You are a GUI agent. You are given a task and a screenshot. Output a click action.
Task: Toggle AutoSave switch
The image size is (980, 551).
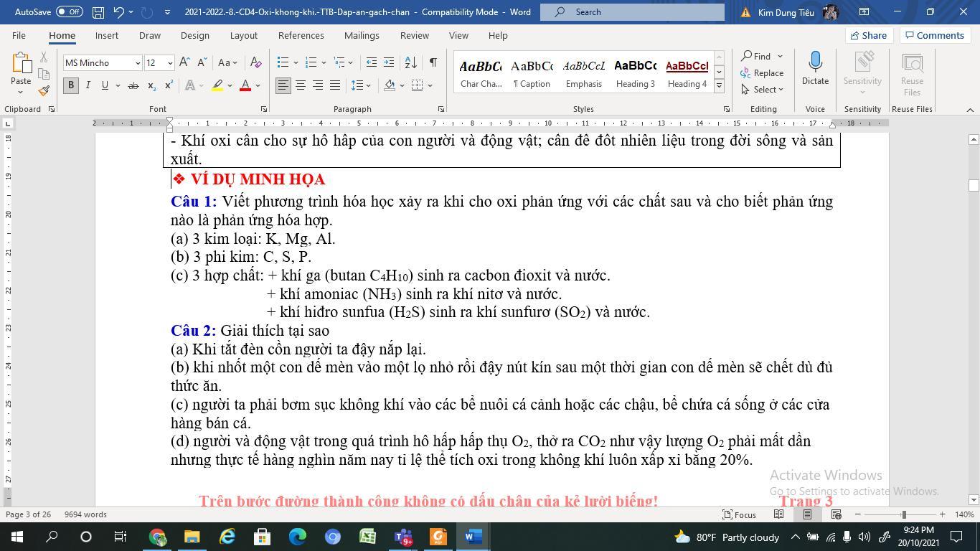[x=69, y=12]
